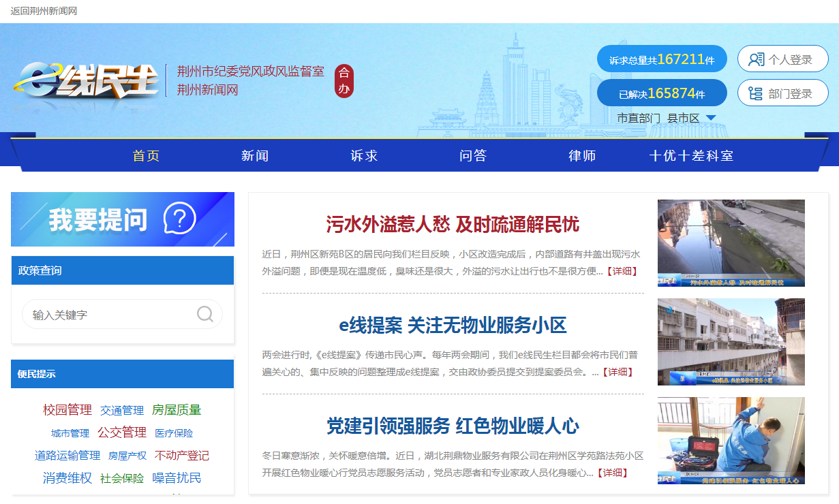Open the 污水外溢惹人愁 article headline
The height and width of the screenshot is (504, 839).
point(453,224)
